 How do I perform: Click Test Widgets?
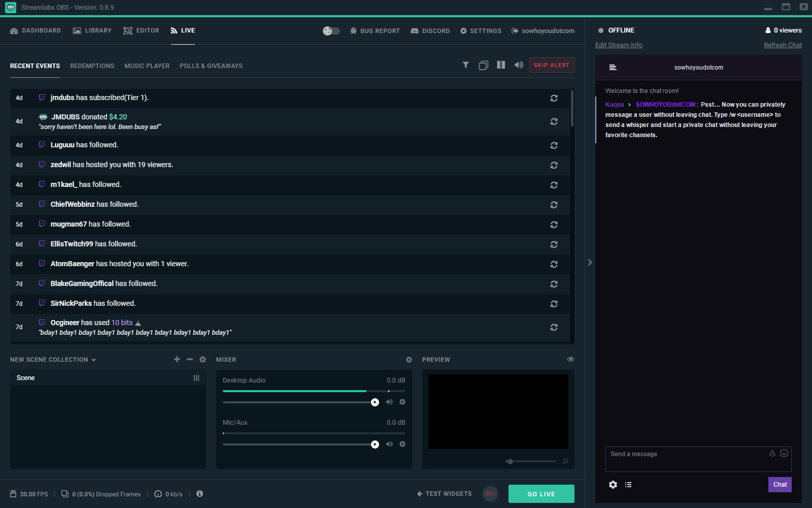(x=445, y=494)
